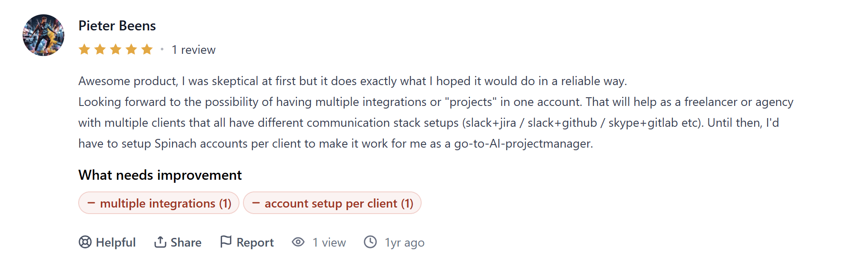This screenshot has width=868, height=267.
Task: Mark review as Helpful via text label
Action: [x=116, y=242]
